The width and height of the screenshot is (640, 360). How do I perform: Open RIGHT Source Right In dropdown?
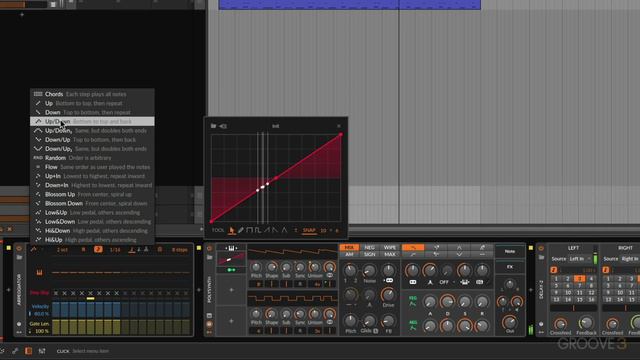[x=629, y=259]
